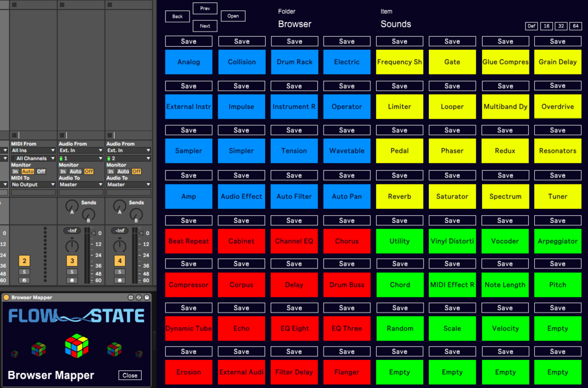
Task: Click the center Rubik's cube icon
Action: 77,345
